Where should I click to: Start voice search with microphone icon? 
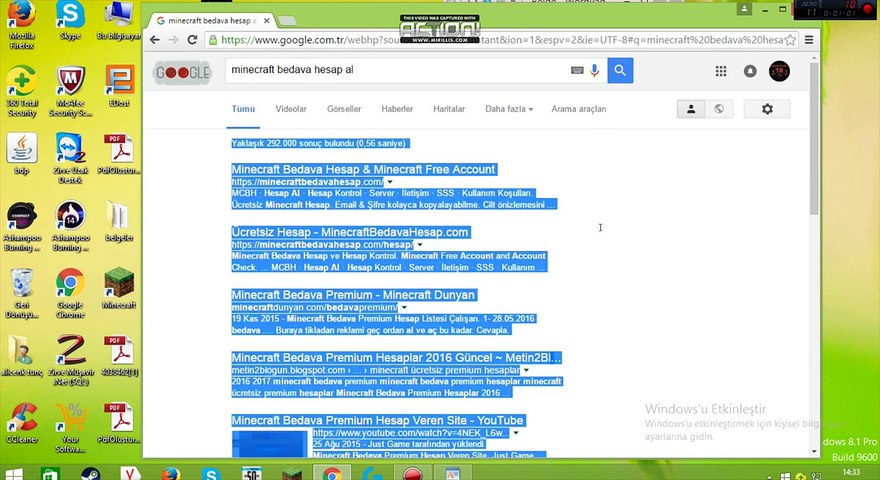click(594, 70)
